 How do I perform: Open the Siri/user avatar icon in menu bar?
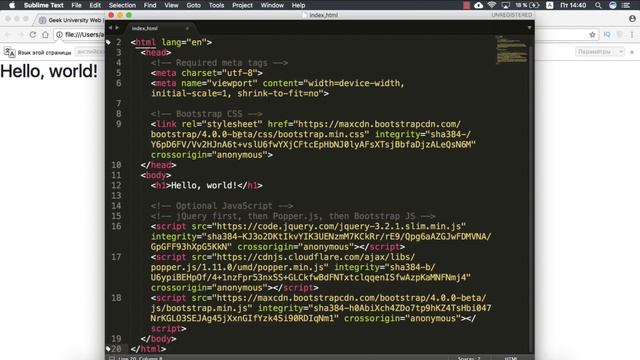click(x=613, y=5)
